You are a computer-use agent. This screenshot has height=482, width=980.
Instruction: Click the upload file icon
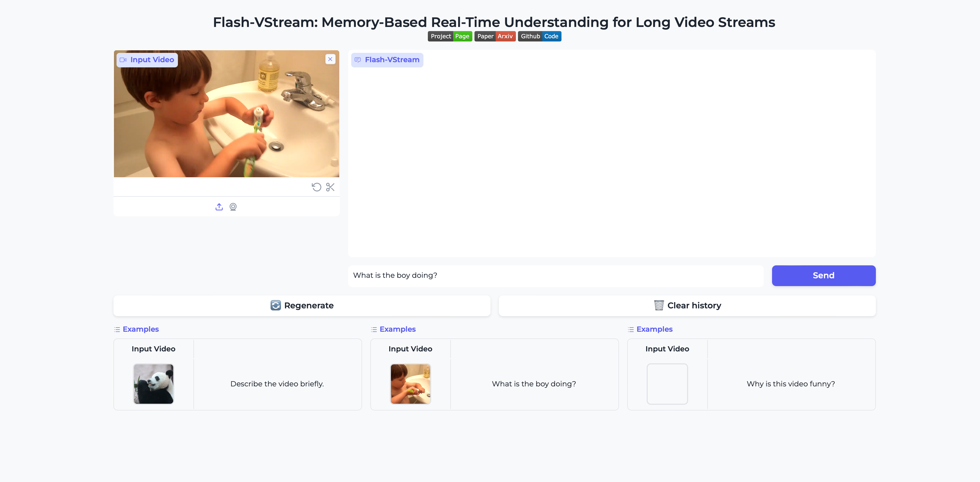(219, 207)
